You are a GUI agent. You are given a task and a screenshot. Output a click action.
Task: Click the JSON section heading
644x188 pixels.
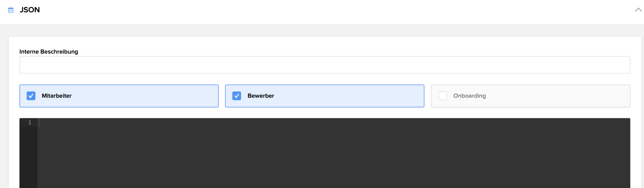30,10
